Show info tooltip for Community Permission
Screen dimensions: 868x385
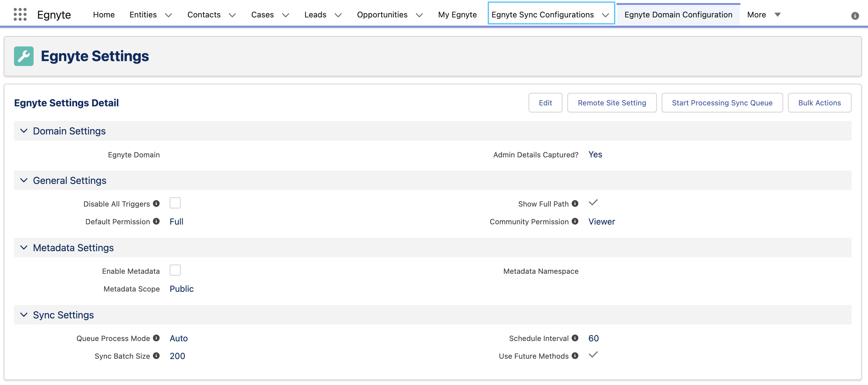[575, 221]
